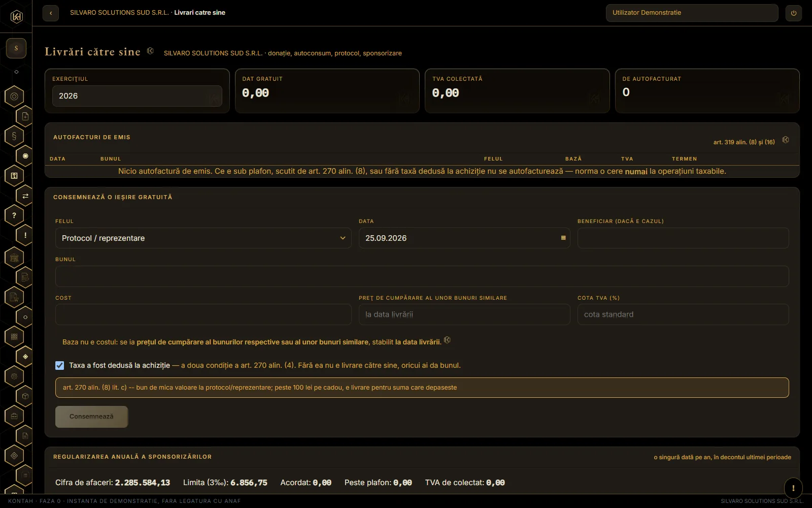Screen dimensions: 812x508
Task: Click the Cifra de afaceri value 2.285.584,13
Action: coord(143,483)
